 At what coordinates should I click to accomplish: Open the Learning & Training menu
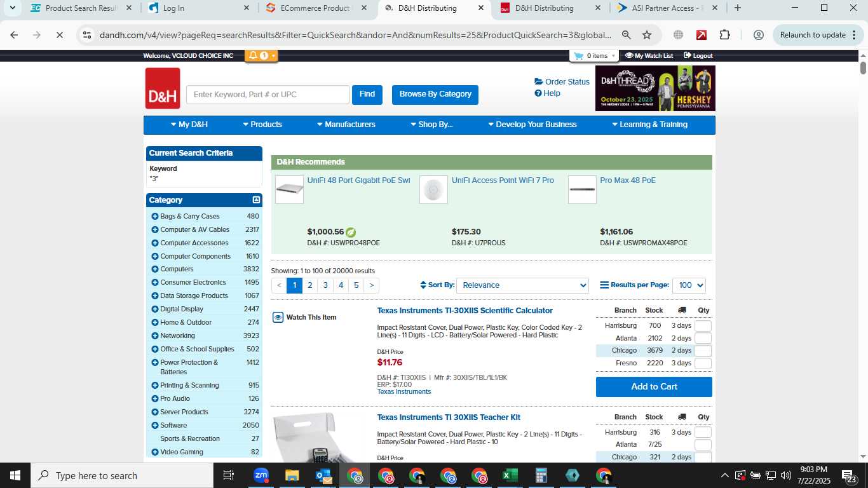coord(649,125)
